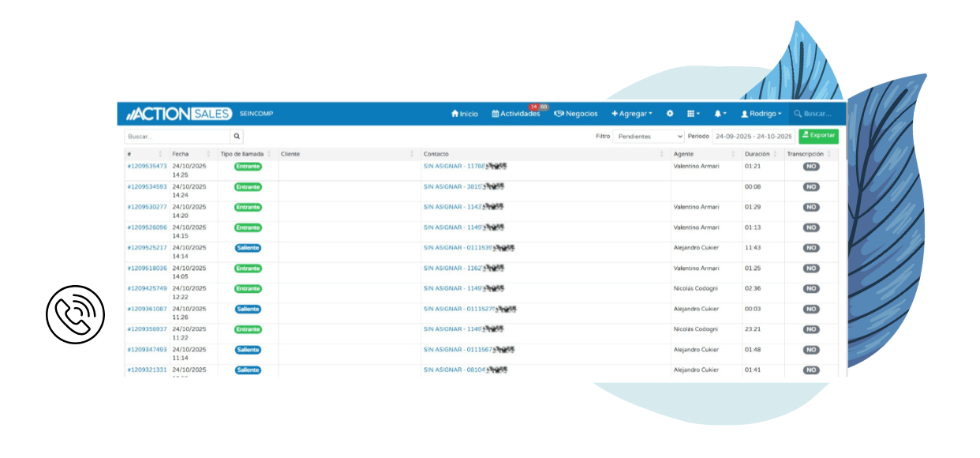Click the green Exportar button
The width and height of the screenshot is (980, 458).
[x=818, y=136]
